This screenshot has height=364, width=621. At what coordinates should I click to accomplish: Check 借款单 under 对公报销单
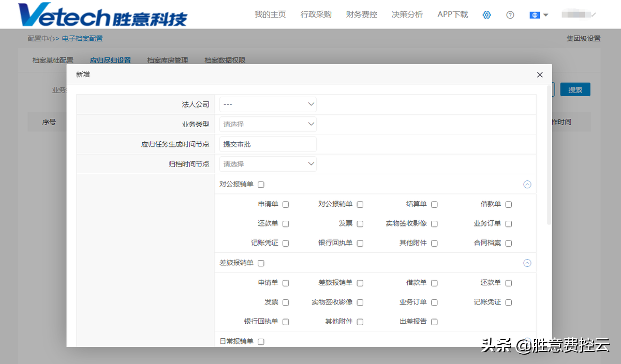pyautogui.click(x=509, y=204)
